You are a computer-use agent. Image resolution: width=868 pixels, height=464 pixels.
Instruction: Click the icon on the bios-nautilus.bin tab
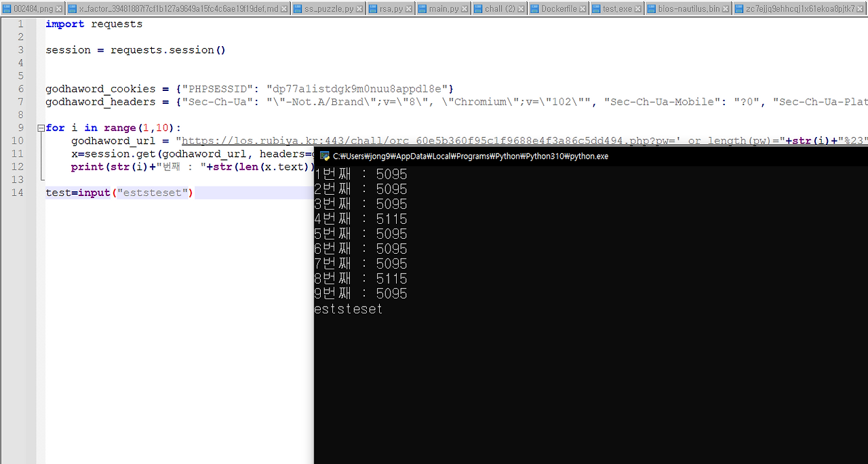(651, 9)
